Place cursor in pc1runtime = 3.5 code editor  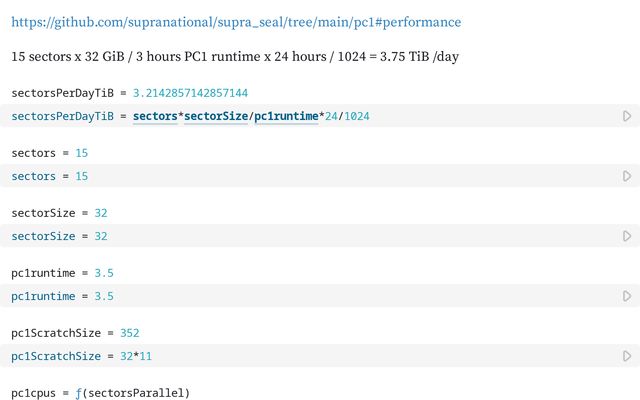[x=300, y=296]
